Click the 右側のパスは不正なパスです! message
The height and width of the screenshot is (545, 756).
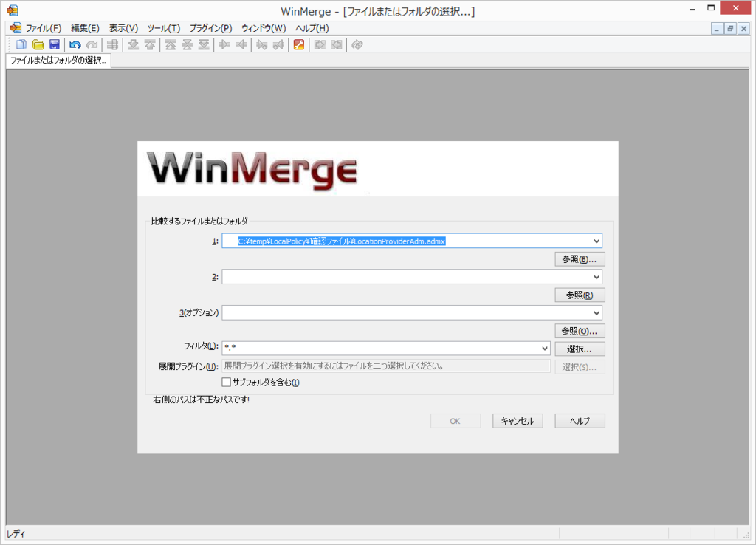click(201, 400)
